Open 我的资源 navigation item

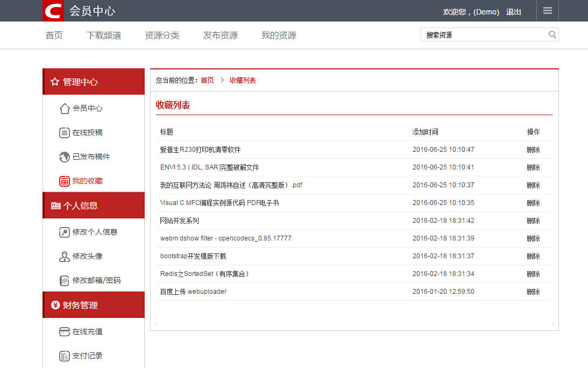(x=279, y=36)
